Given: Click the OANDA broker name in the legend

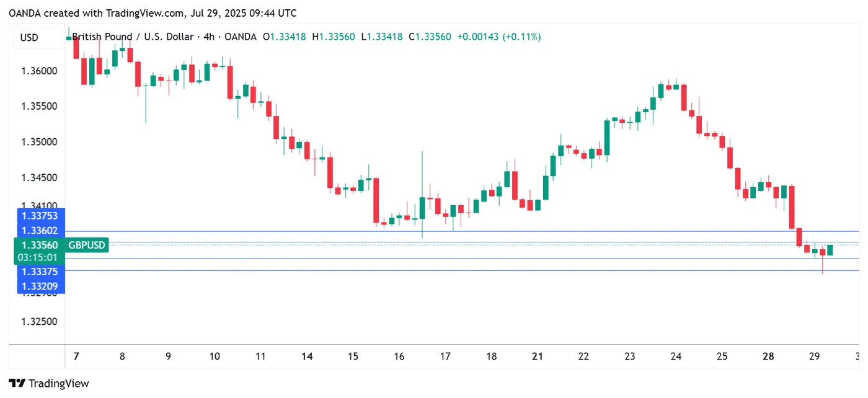Looking at the screenshot, I should click(x=240, y=37).
